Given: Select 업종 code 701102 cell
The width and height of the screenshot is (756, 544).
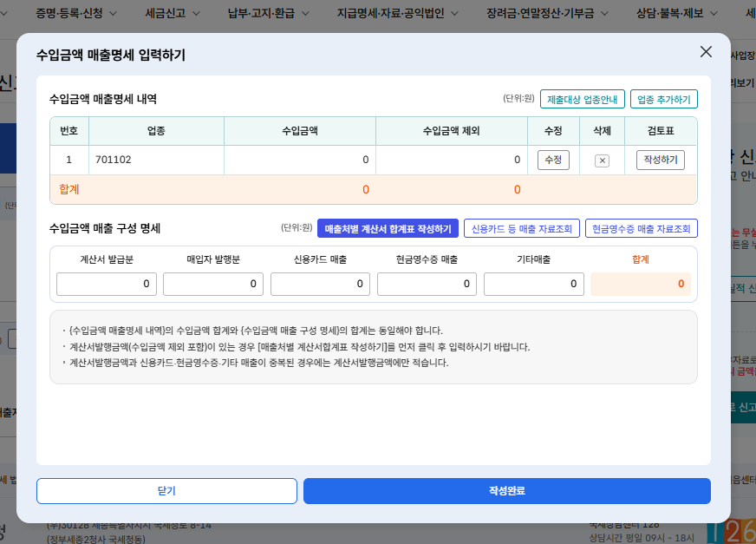Looking at the screenshot, I should [x=156, y=160].
